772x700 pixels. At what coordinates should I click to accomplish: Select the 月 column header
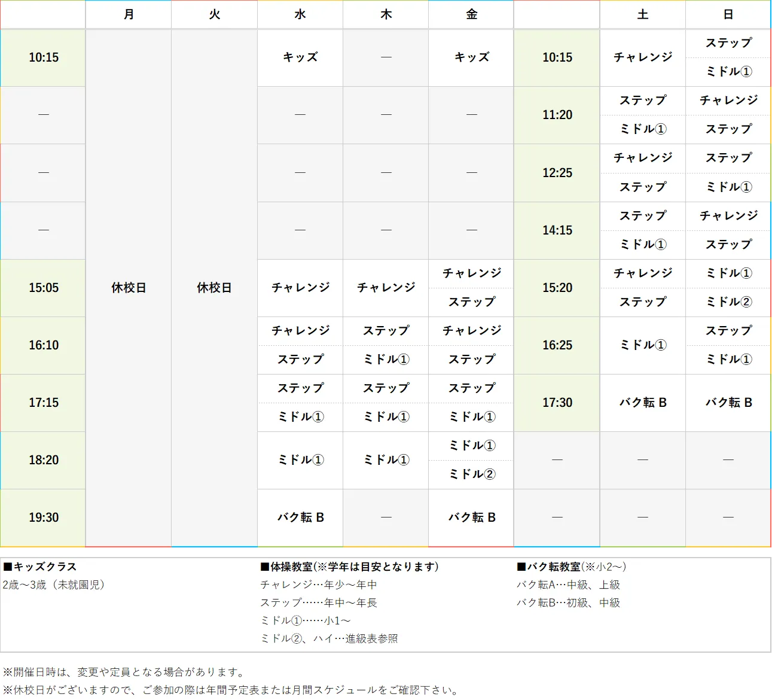coord(128,14)
